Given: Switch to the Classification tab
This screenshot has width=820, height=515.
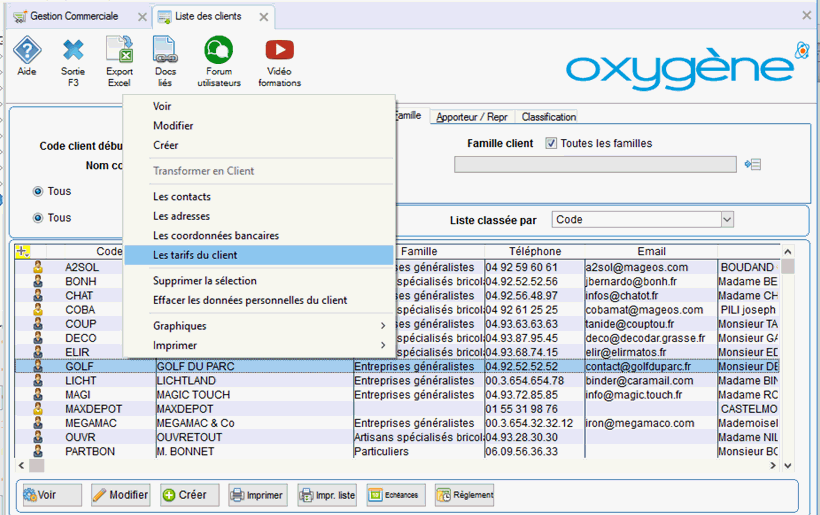Looking at the screenshot, I should [x=549, y=117].
